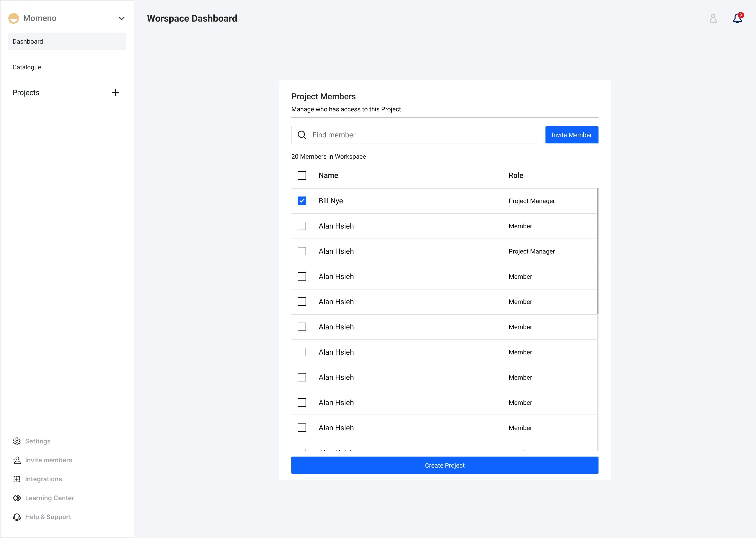Click the Learning Center icon
Screen dimensions: 756x538
17,498
